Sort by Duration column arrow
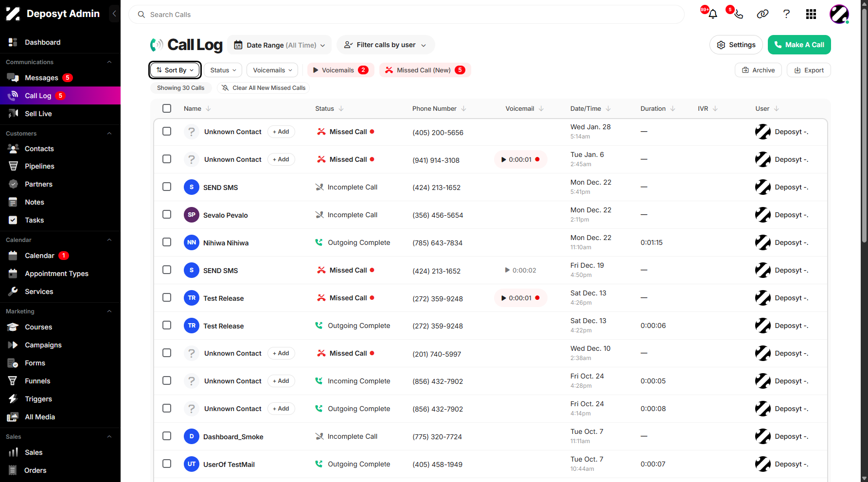Viewport: 868px width, 482px height. [x=673, y=109]
